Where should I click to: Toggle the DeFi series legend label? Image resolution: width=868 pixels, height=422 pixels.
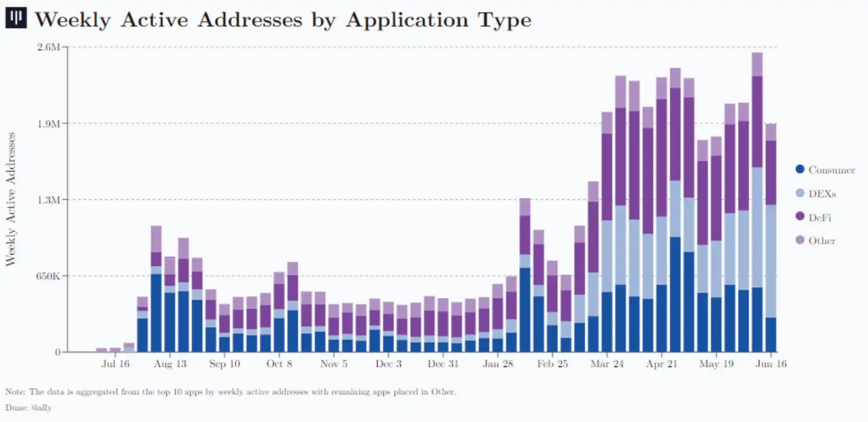(x=820, y=217)
